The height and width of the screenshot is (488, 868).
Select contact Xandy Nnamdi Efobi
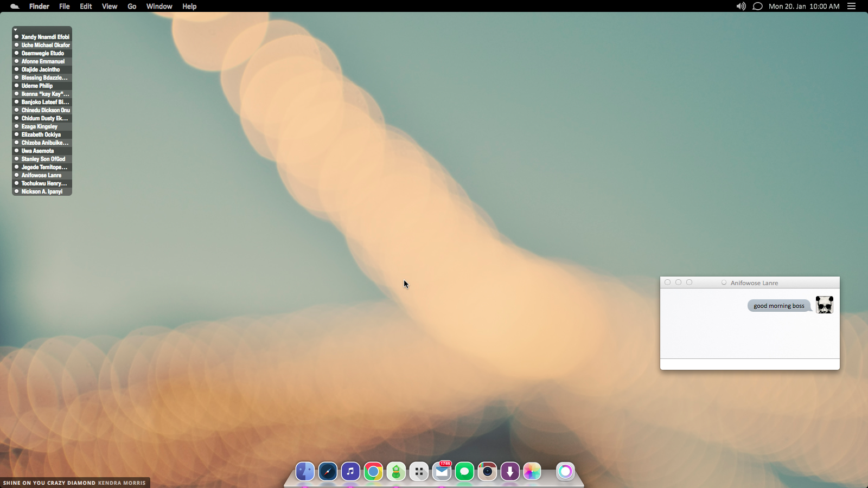point(42,37)
